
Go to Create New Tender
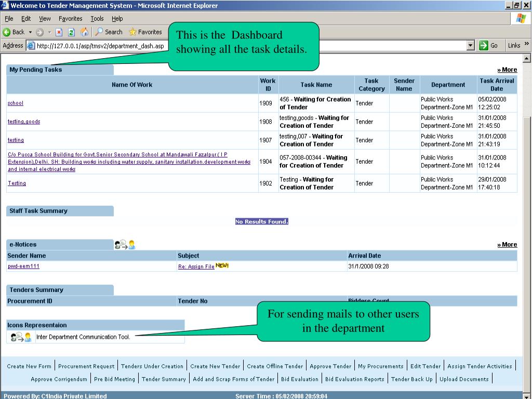pyautogui.click(x=215, y=366)
